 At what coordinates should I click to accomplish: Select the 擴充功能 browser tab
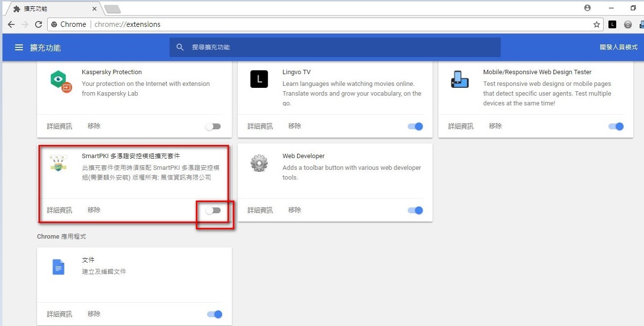point(53,9)
